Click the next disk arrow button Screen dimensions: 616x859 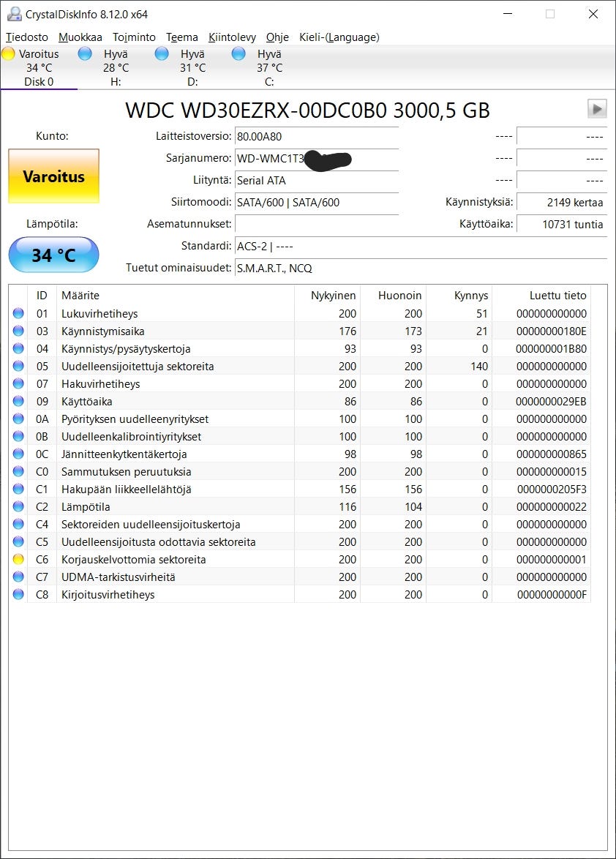tap(597, 108)
